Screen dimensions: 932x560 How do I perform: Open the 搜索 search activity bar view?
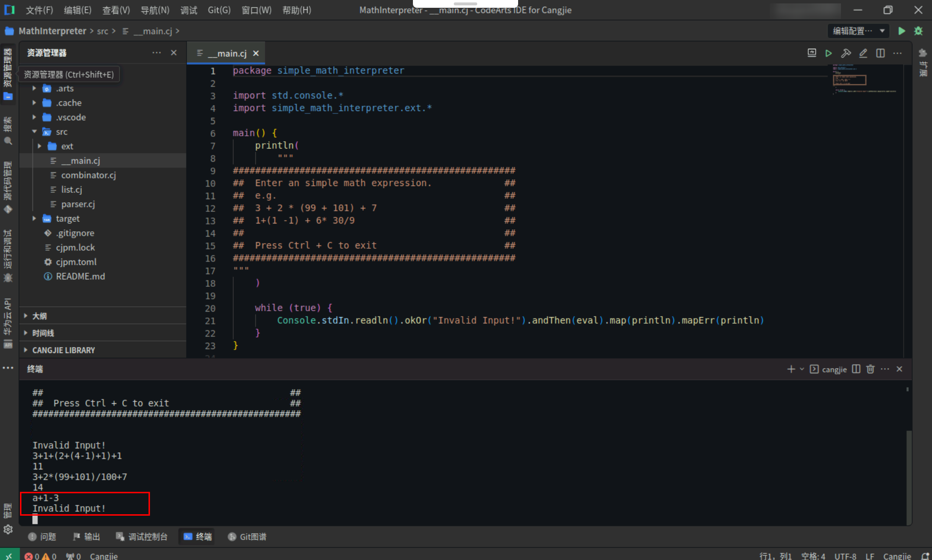(x=8, y=131)
